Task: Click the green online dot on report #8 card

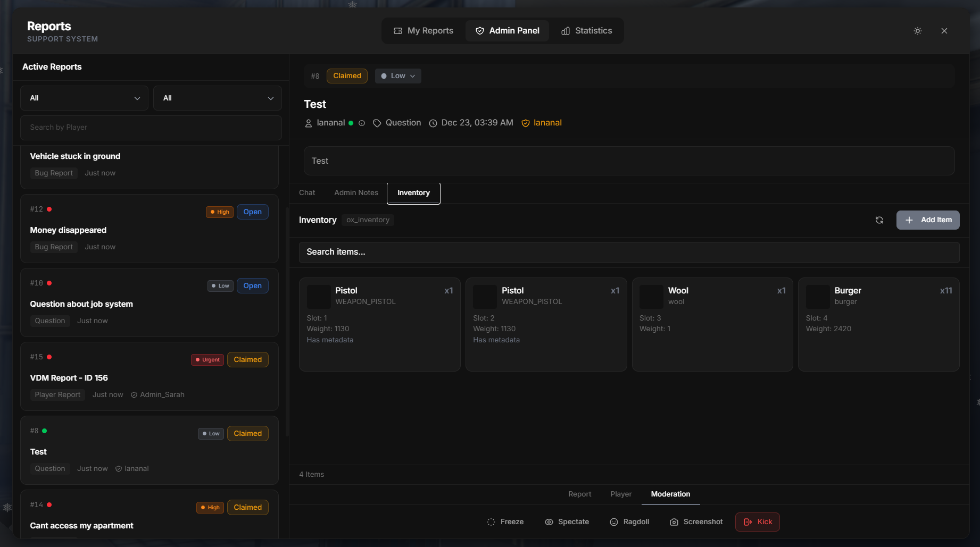Action: [x=44, y=431]
